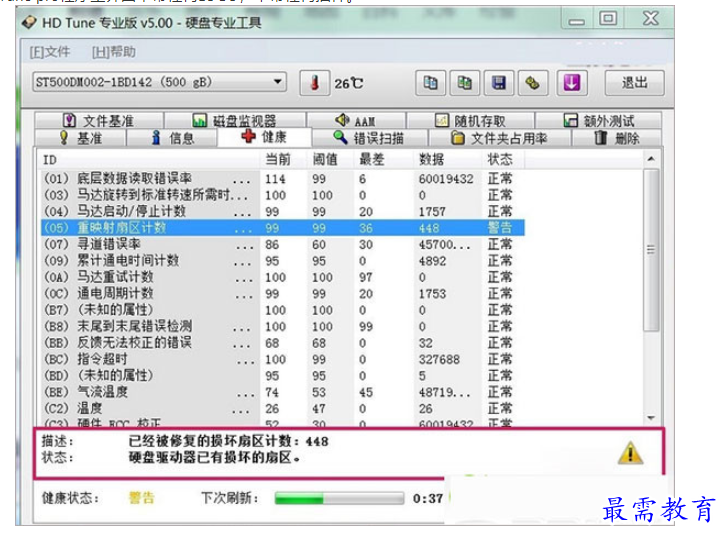Click the purple download arrow icon

pyautogui.click(x=572, y=83)
